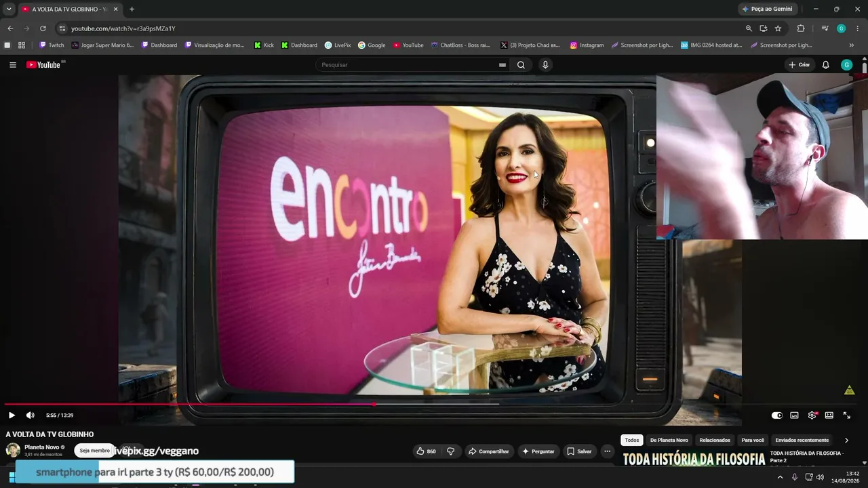Show hidden system tray icons
868x488 pixels.
coord(780,477)
